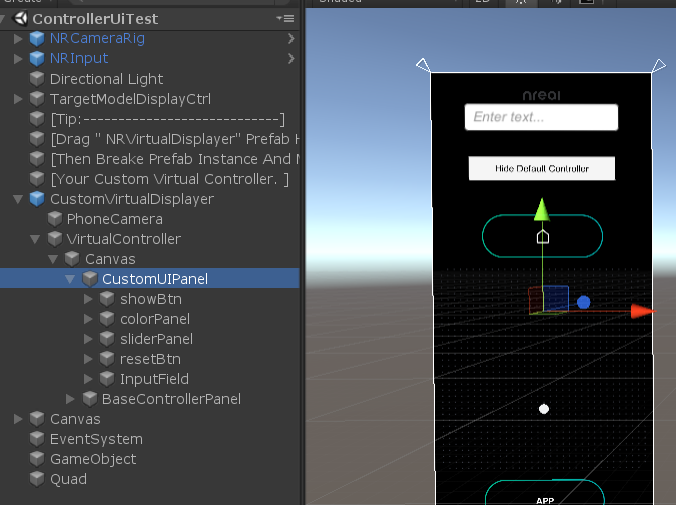Click the BaseControllerPanel object icon
This screenshot has height=505, width=676.
[x=90, y=398]
